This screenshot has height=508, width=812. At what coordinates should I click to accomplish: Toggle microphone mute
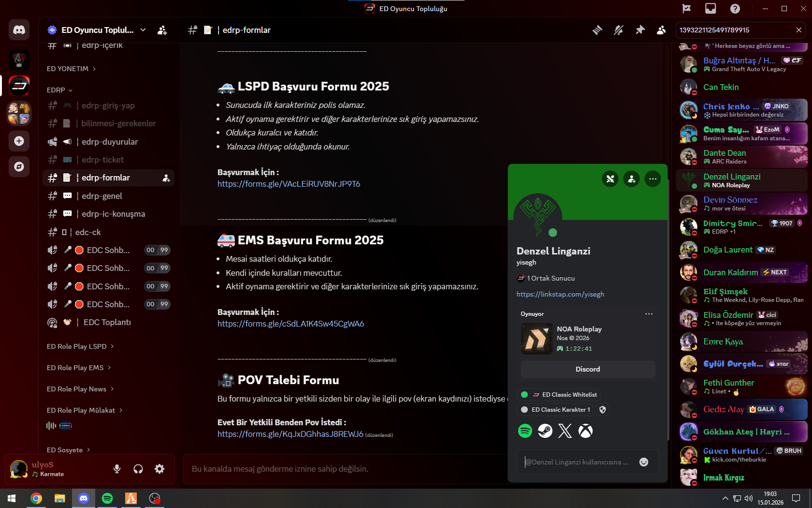coord(117,469)
